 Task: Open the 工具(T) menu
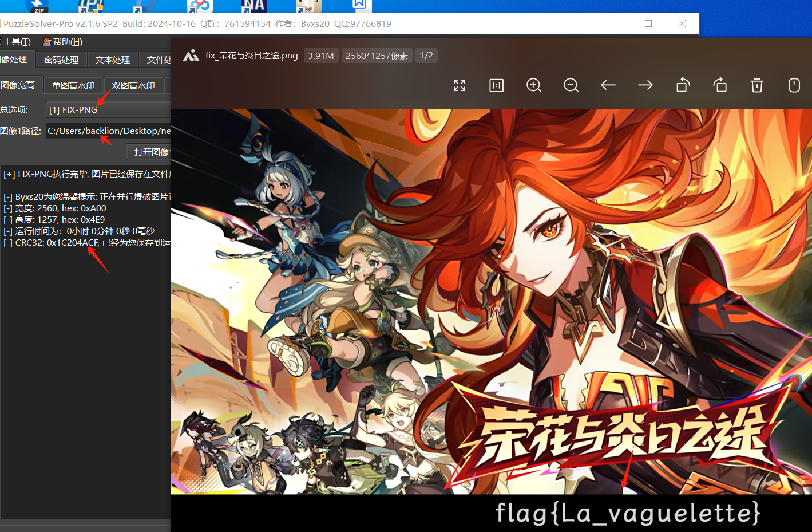pyautogui.click(x=16, y=42)
